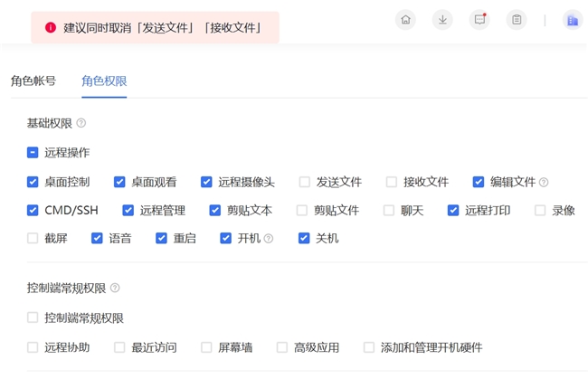
Task: Select the 角色权限 tab
Action: click(x=104, y=81)
